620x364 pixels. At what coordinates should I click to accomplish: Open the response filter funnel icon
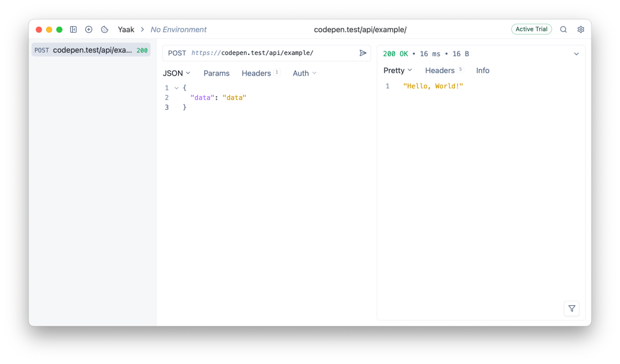[x=572, y=308]
